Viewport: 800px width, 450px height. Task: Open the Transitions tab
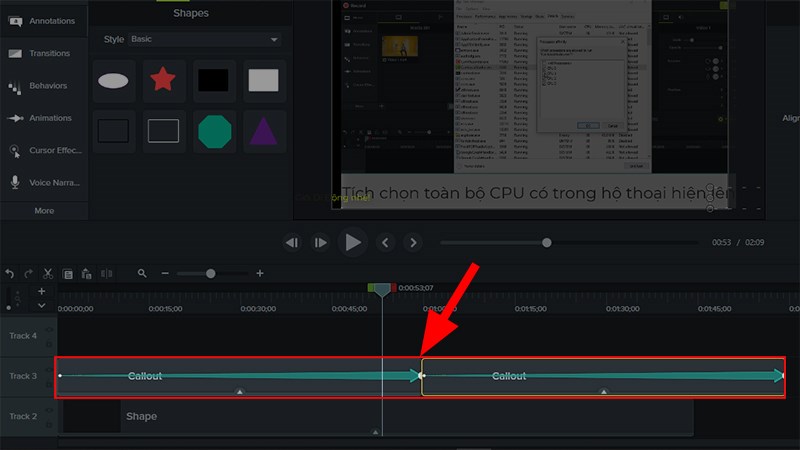[x=44, y=53]
